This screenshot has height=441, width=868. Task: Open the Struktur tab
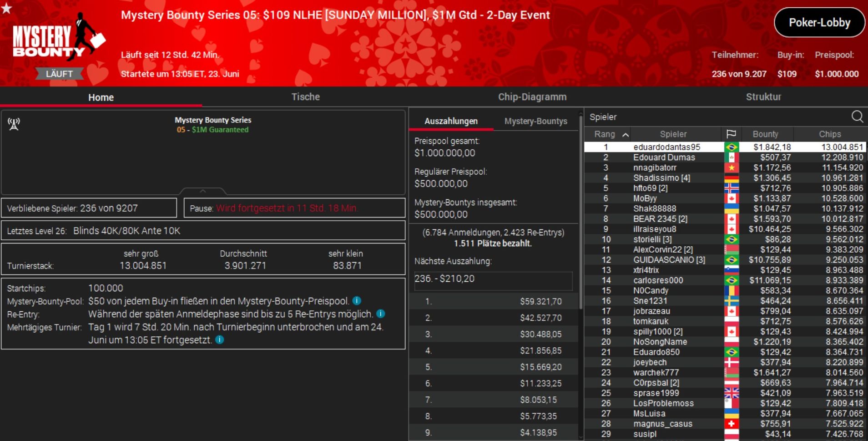click(x=763, y=97)
